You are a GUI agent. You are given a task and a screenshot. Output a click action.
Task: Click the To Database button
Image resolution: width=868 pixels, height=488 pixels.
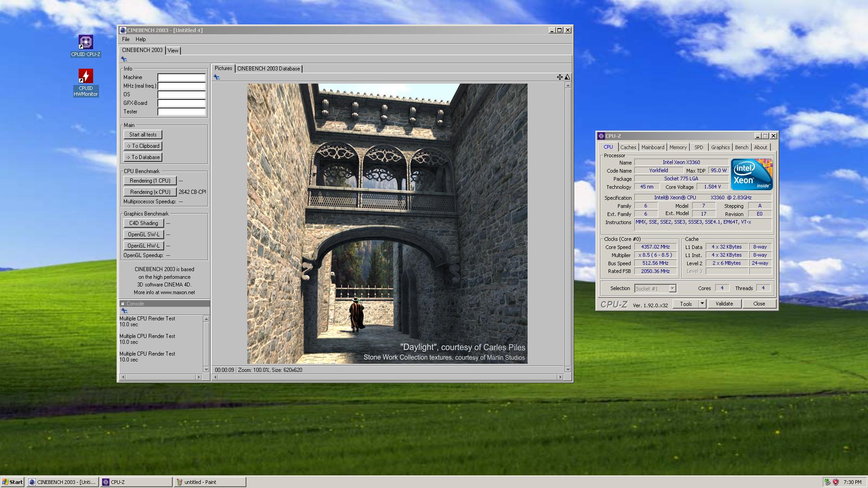(143, 157)
